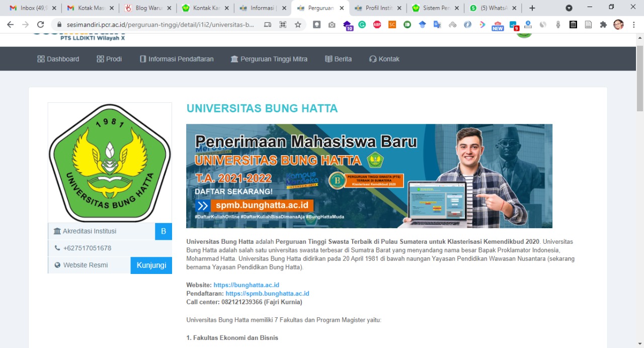Click the Grammarly extension icon
Screen dimensions: 644x348
[x=362, y=24]
